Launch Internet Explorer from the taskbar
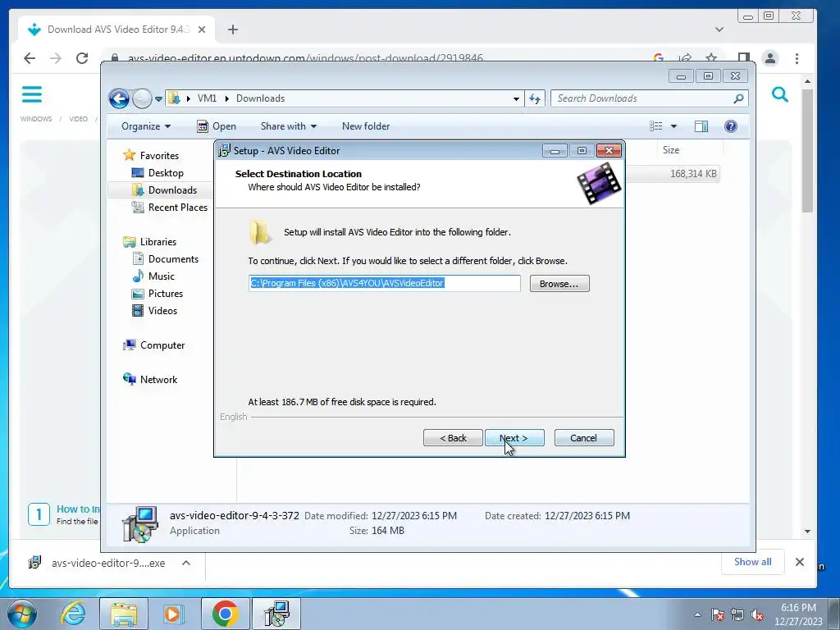The image size is (840, 630). 73,614
